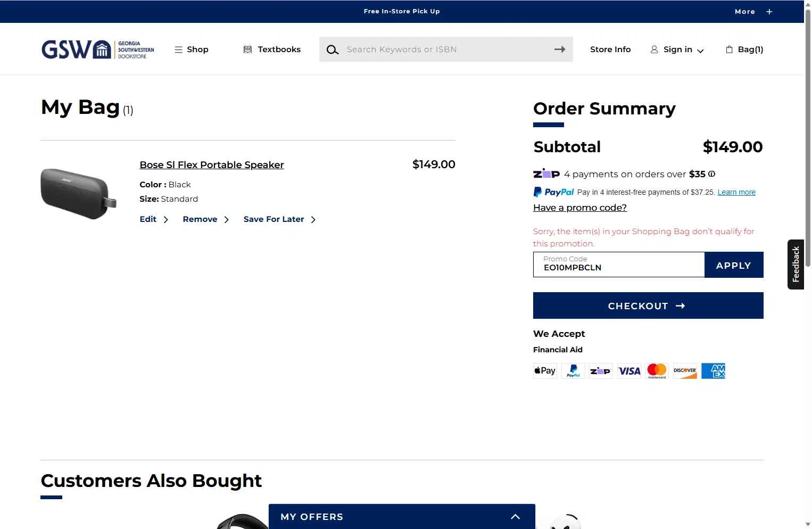The height and width of the screenshot is (529, 812).
Task: Save the Bose speaker for later
Action: click(280, 219)
